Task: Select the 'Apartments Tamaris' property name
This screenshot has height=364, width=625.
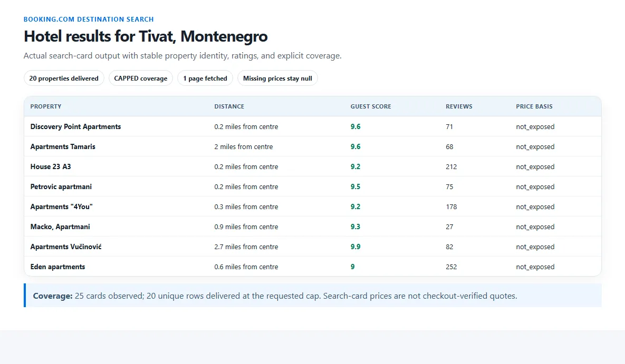Action: click(63, 146)
